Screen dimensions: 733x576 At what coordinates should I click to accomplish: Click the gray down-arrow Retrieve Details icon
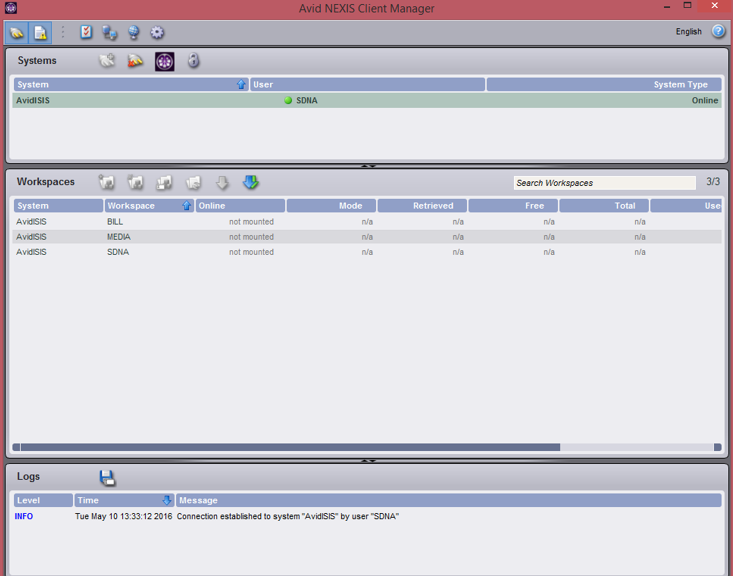[x=222, y=182]
